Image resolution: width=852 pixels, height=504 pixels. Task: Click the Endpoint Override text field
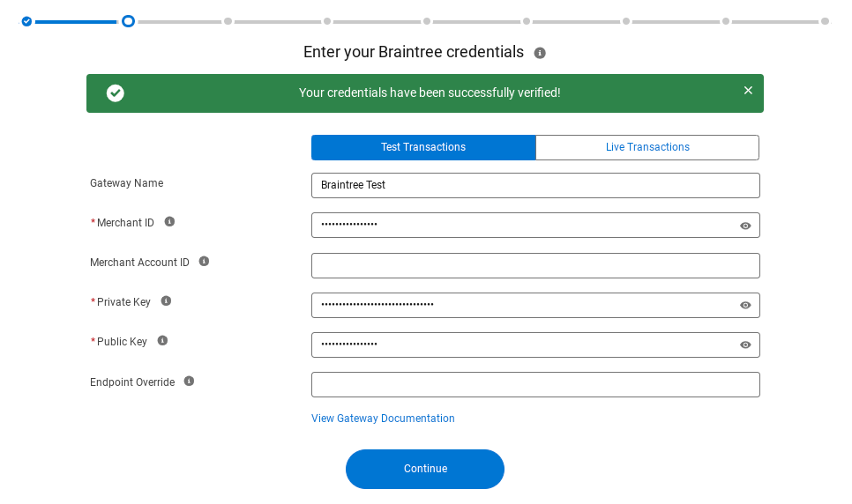click(535, 384)
